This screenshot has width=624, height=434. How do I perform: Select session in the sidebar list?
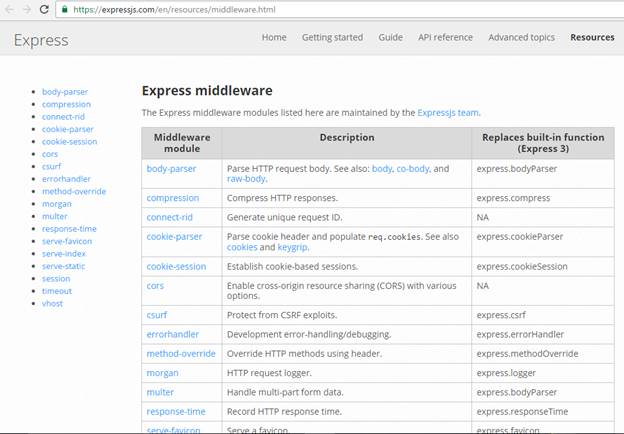56,278
